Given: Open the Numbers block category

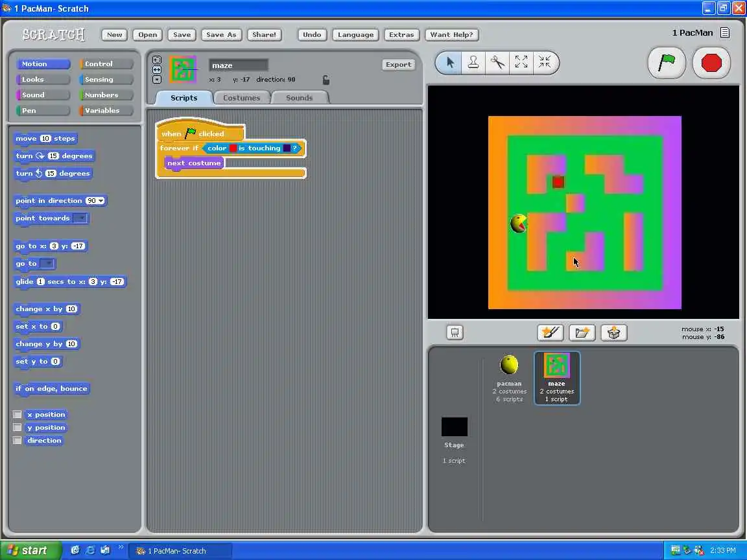Looking at the screenshot, I should point(106,95).
